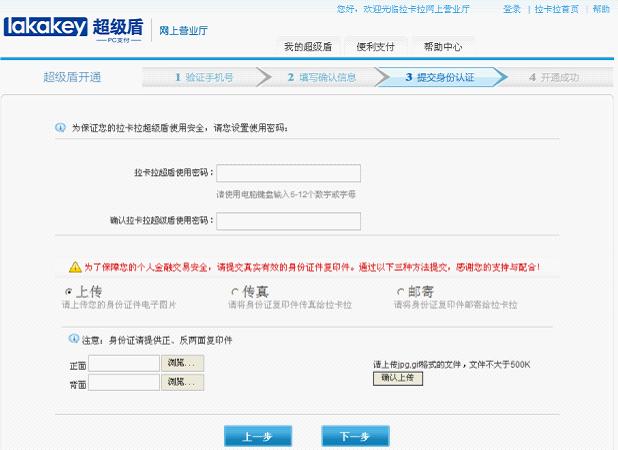618x450 pixels.
Task: Click the lakakey 超级盾 logo
Action: [x=73, y=30]
